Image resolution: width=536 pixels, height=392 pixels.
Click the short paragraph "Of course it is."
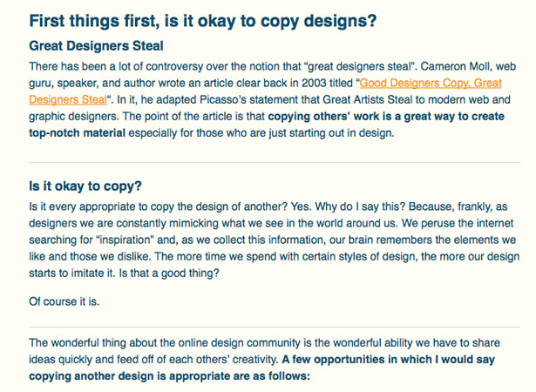point(64,301)
